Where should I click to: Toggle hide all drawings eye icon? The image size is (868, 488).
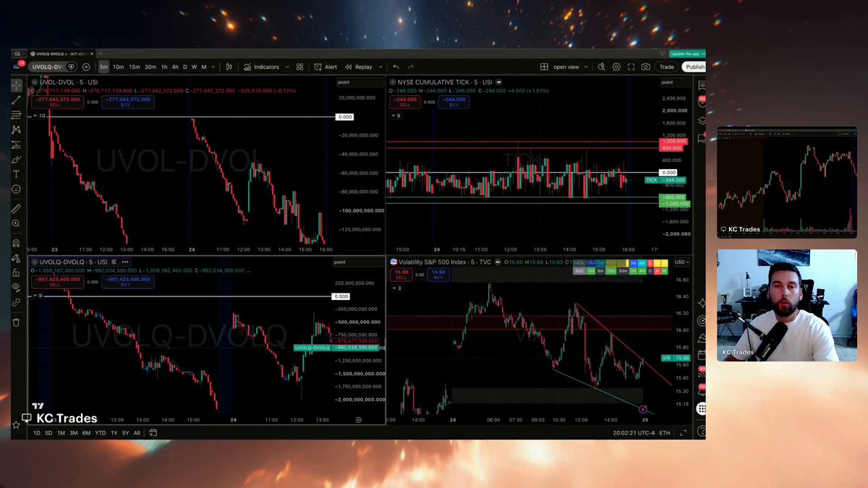(x=16, y=287)
